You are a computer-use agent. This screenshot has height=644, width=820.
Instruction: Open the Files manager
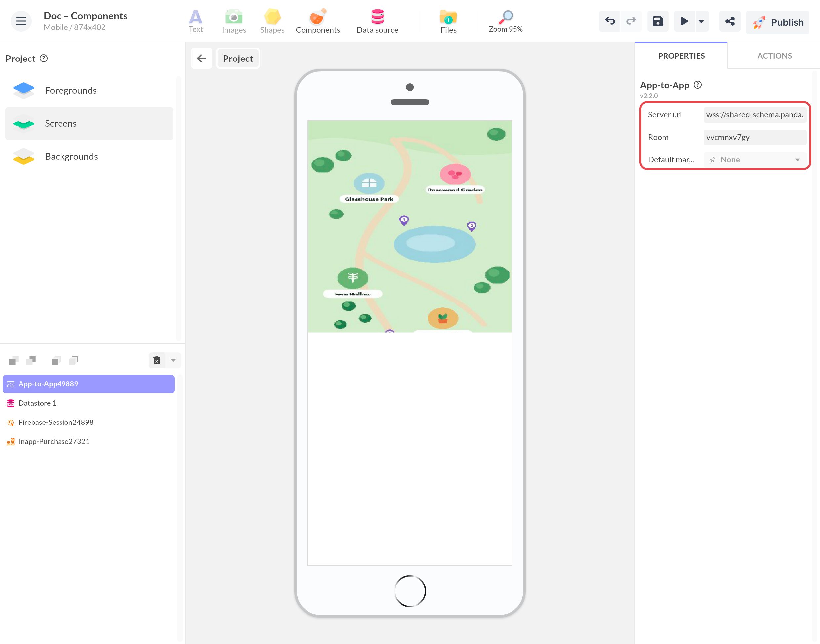click(x=448, y=21)
